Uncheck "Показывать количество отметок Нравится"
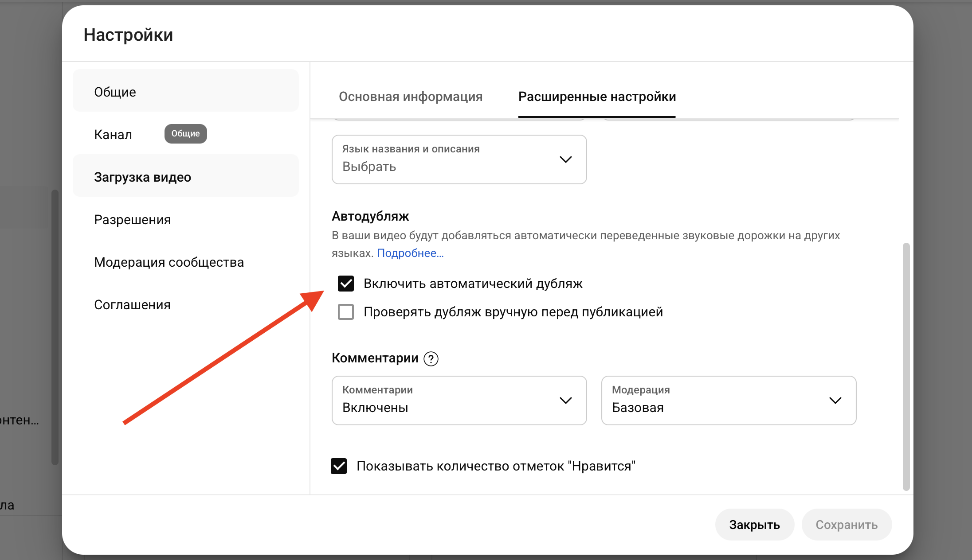 point(339,466)
